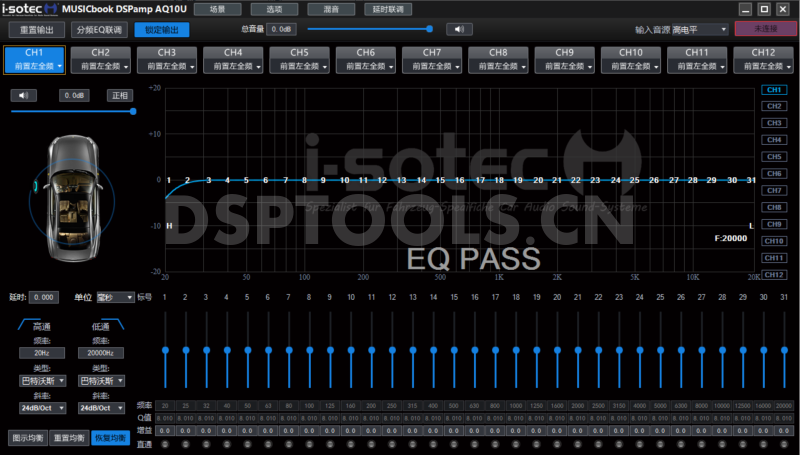Toggle bypass (直通) for EQ band 1
The height and width of the screenshot is (455, 800).
[x=165, y=445]
